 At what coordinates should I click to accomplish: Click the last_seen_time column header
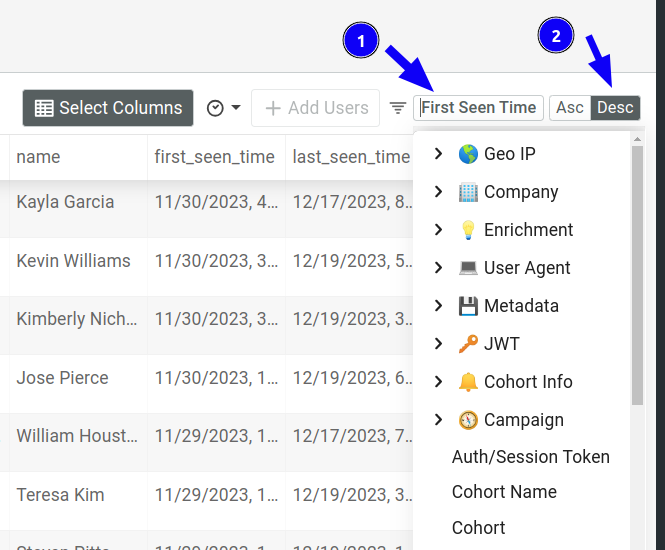coord(351,157)
